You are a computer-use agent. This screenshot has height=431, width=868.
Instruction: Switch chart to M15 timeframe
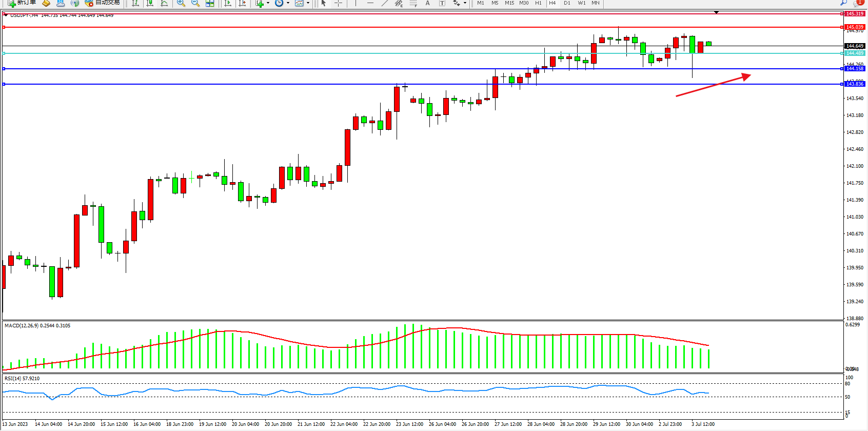509,3
